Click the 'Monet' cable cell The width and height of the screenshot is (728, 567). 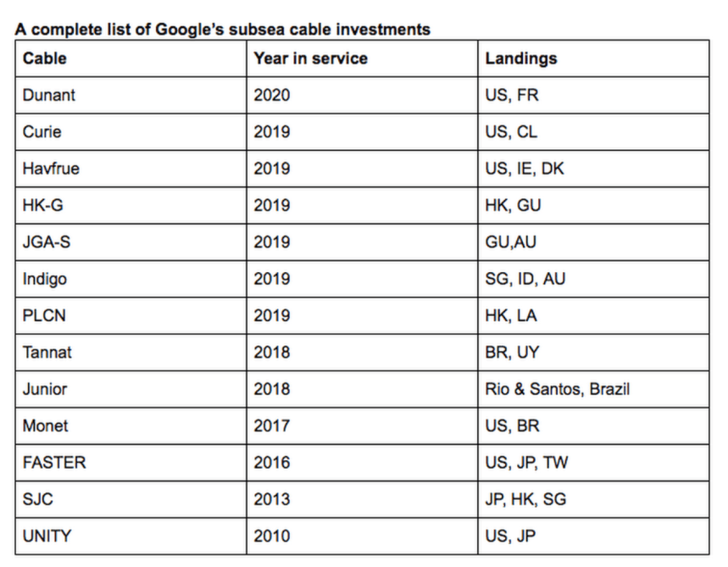coord(46,425)
